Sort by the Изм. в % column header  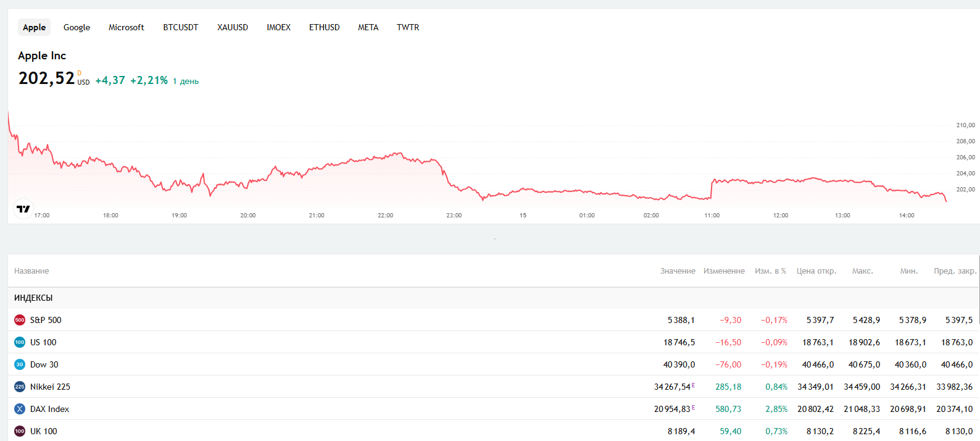pos(770,271)
